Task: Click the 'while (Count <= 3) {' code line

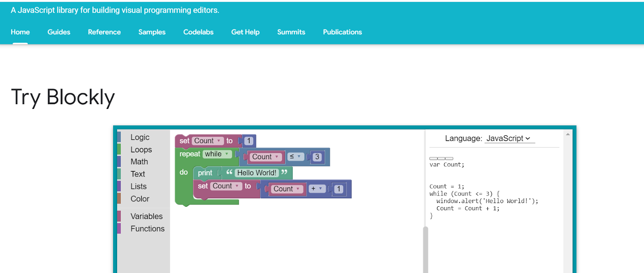Action: pos(464,194)
